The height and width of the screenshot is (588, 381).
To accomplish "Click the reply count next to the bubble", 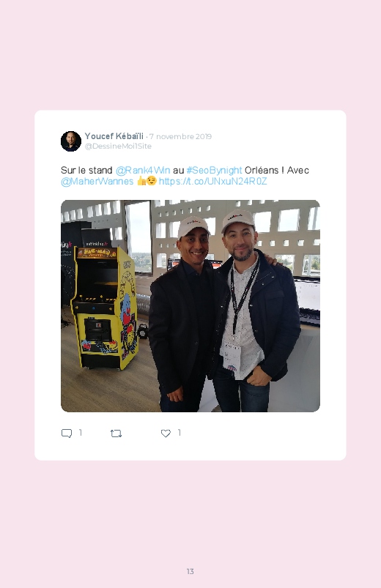I will tap(81, 433).
